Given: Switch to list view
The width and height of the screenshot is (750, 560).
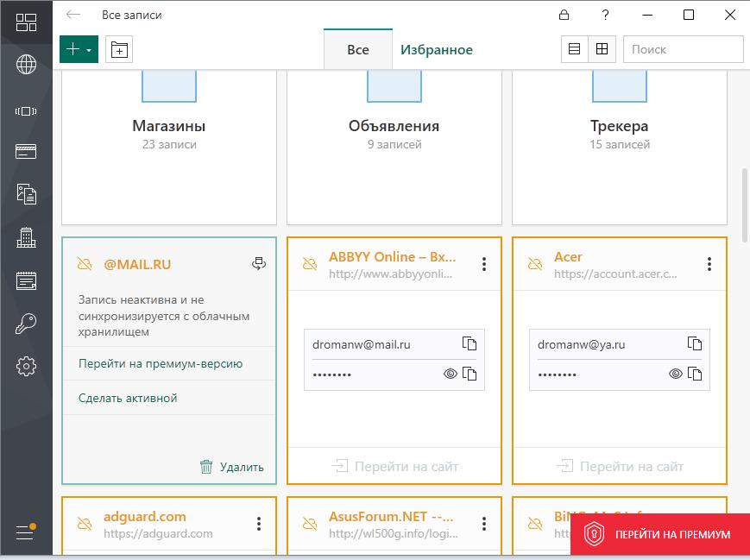Looking at the screenshot, I should pyautogui.click(x=575, y=49).
